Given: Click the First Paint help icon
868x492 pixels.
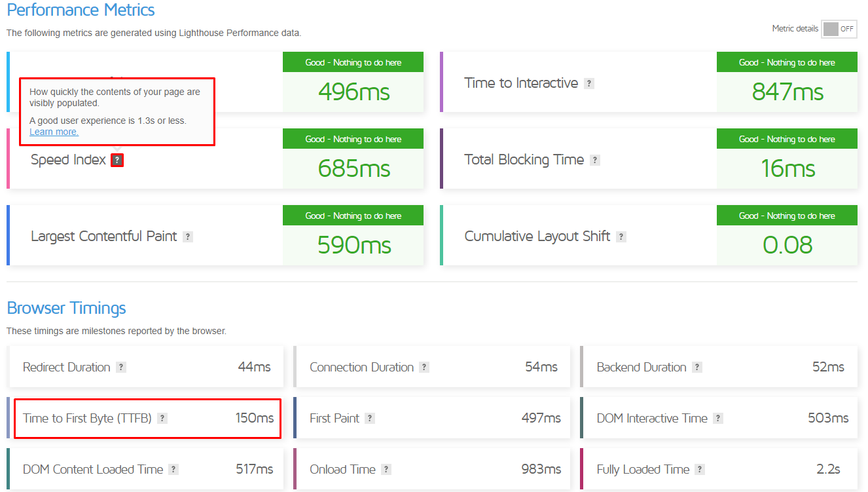Looking at the screenshot, I should (370, 418).
